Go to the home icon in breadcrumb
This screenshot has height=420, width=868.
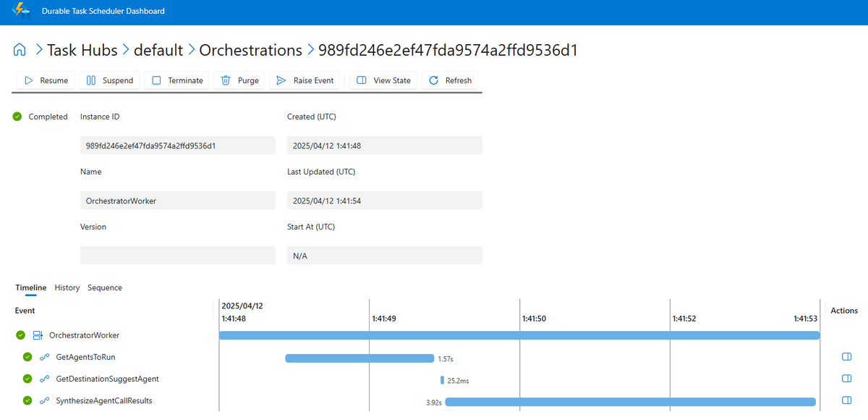(x=20, y=50)
